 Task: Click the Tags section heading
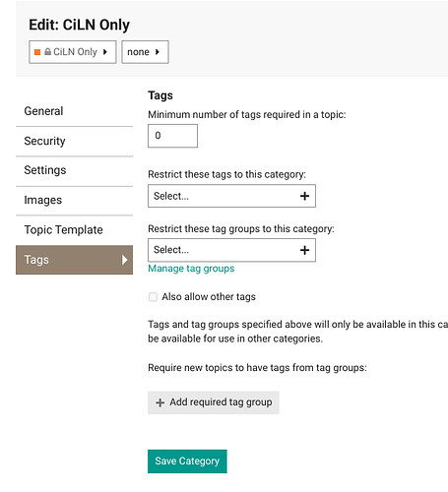point(160,95)
